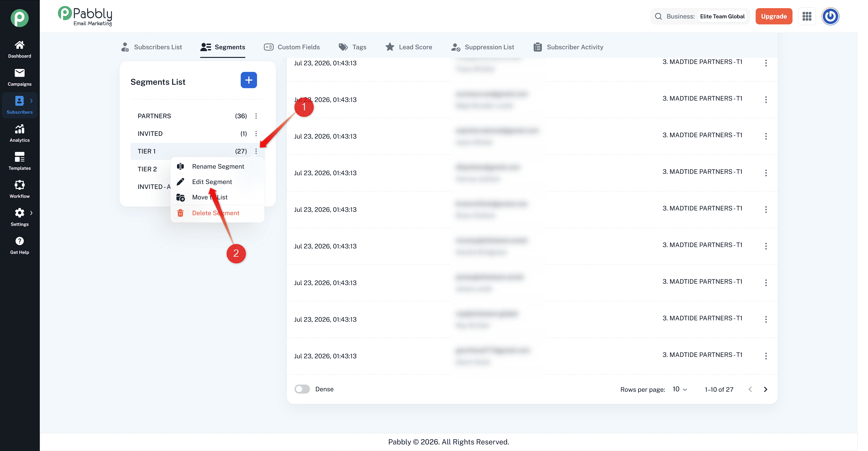Switch to the Suppression List tab

[x=483, y=47]
